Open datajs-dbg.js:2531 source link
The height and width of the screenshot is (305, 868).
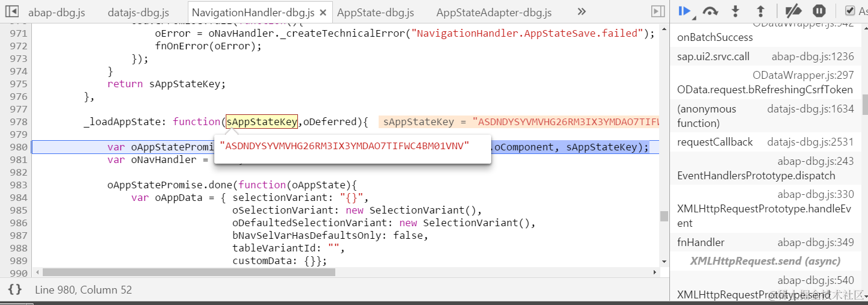[810, 142]
